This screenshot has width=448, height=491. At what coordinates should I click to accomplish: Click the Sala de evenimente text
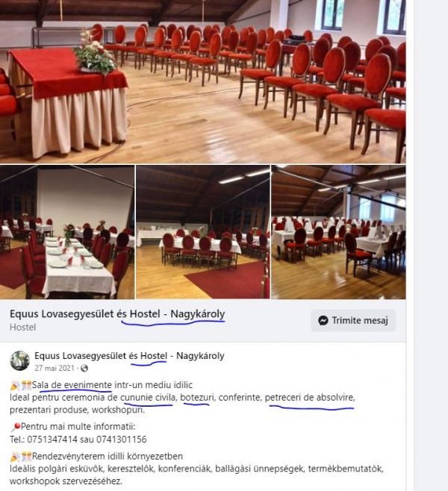[72, 385]
